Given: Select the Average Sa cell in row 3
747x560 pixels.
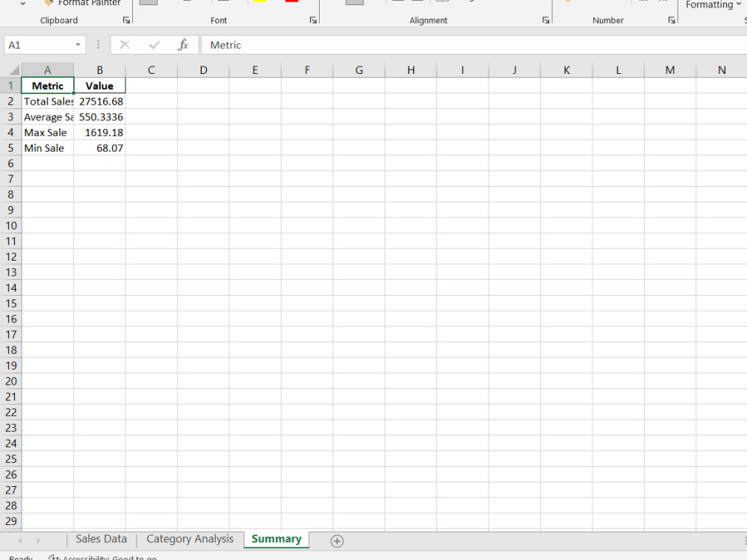Looking at the screenshot, I should 48,117.
